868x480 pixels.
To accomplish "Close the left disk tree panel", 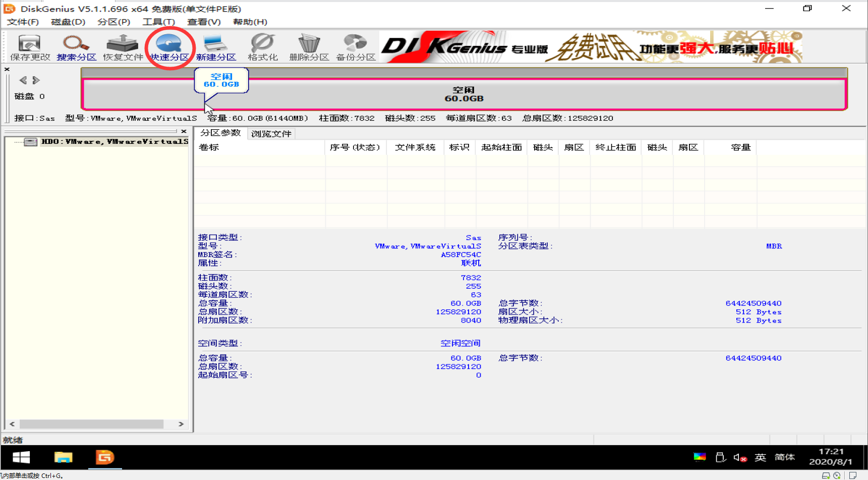I will [184, 131].
